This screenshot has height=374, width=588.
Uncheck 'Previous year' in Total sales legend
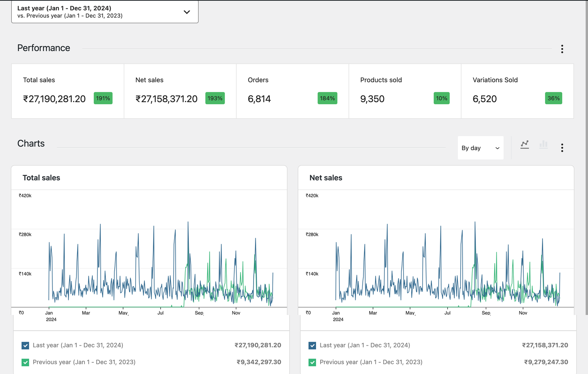(25, 362)
